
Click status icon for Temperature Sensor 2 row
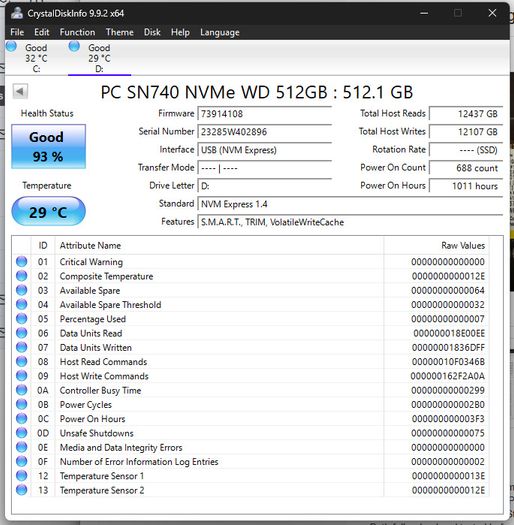pyautogui.click(x=21, y=490)
